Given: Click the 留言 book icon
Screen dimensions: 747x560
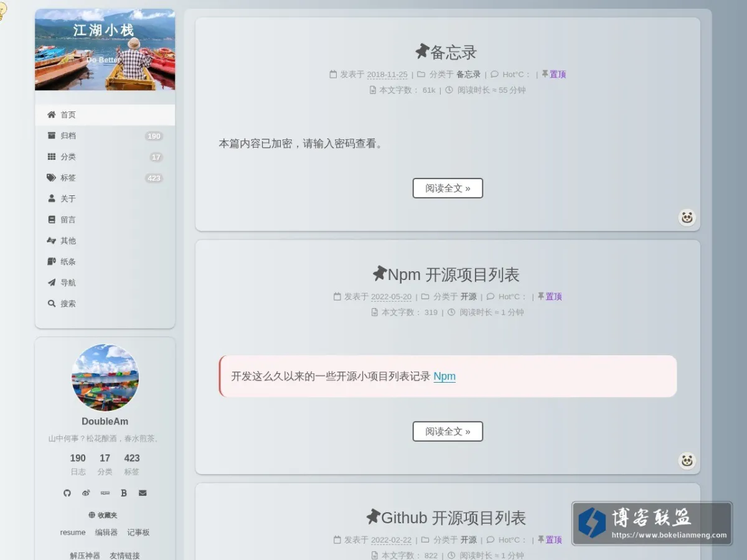Looking at the screenshot, I should point(52,220).
